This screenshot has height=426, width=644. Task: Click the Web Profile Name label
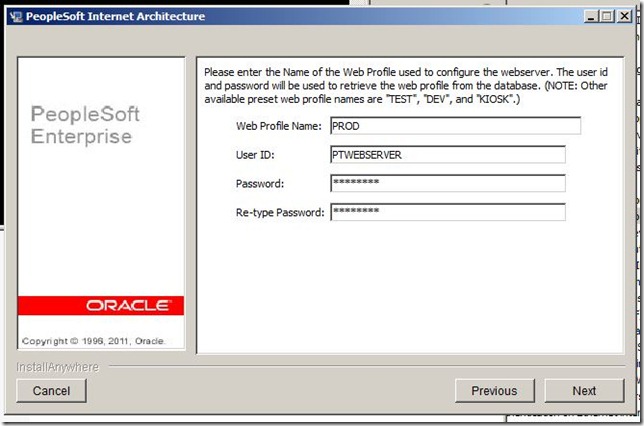pos(279,126)
